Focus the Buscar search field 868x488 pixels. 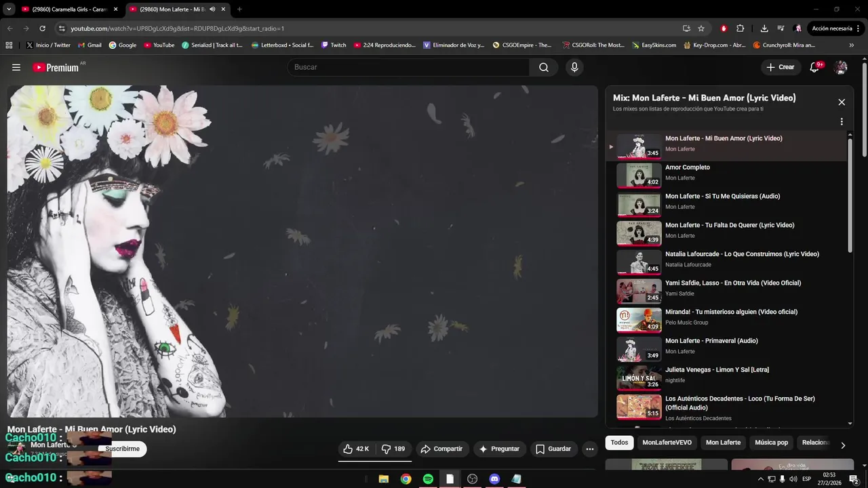[409, 67]
